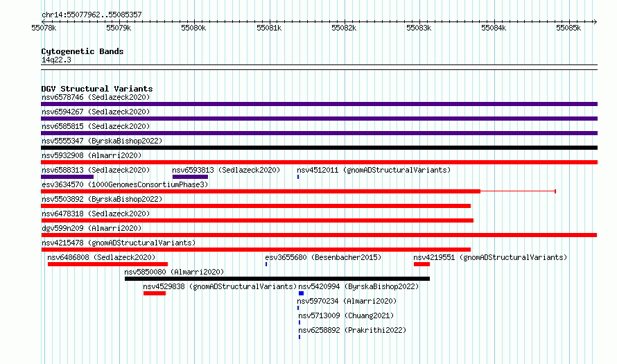Open esv3634570 (1000GenomesConsortiumPhase3) label

[125, 184]
